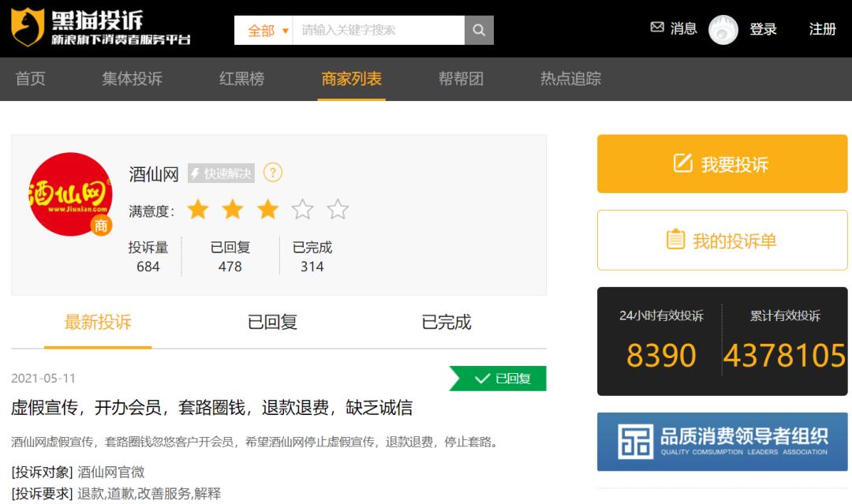Viewport: 852px width, 504px height.
Task: Click the search magnifier icon
Action: pos(479,30)
